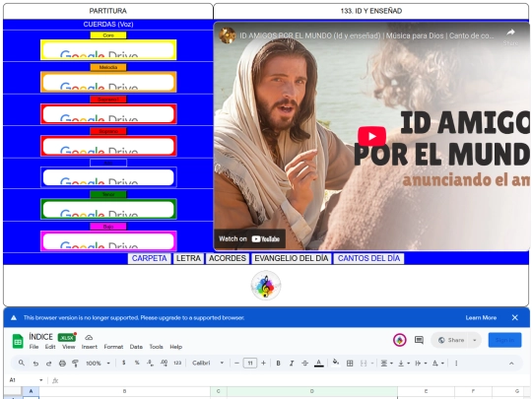The height and width of the screenshot is (399, 532).
Task: Click the EVANGELIO DEL DÍA button
Action: tap(291, 258)
